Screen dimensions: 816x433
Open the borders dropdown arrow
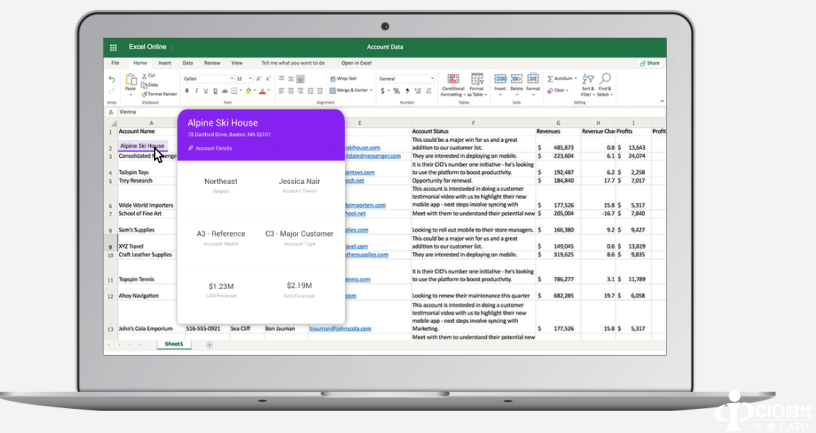pos(240,91)
